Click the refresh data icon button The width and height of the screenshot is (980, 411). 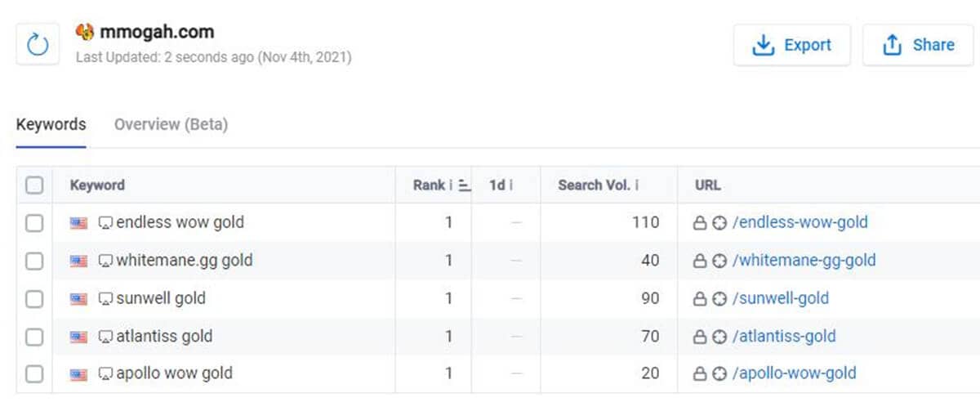[38, 44]
